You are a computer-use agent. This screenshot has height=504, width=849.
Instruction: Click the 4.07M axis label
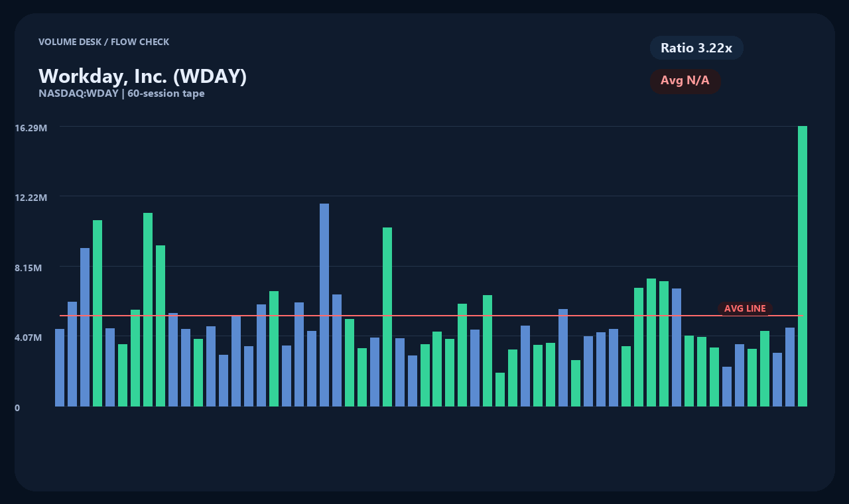[x=29, y=338]
